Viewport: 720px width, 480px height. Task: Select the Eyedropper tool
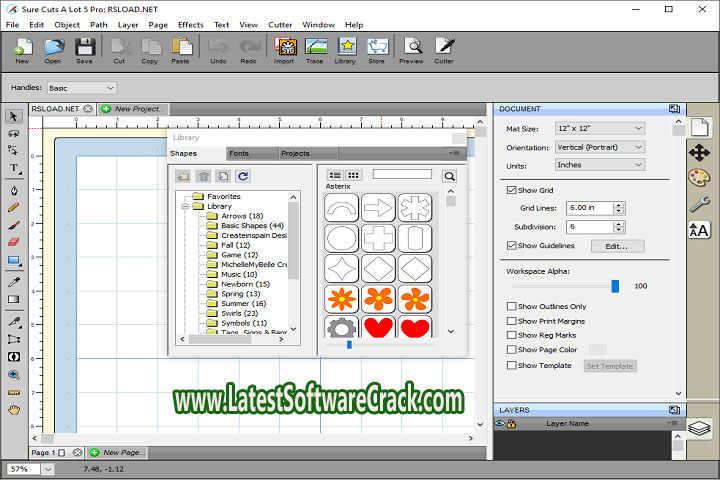pyautogui.click(x=14, y=282)
